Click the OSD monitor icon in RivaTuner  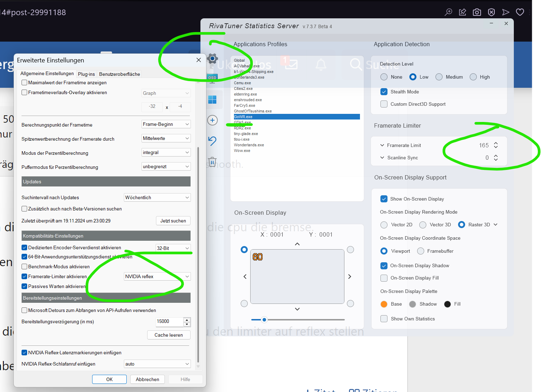(212, 79)
